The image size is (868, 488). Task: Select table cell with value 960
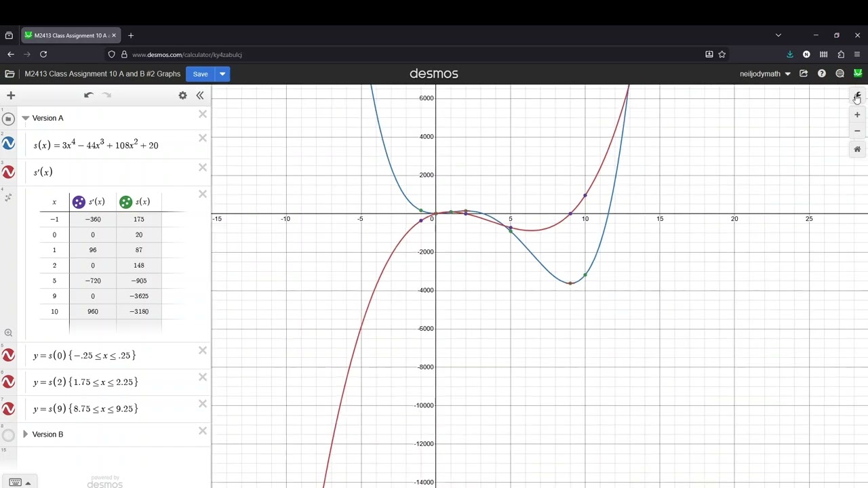point(93,312)
